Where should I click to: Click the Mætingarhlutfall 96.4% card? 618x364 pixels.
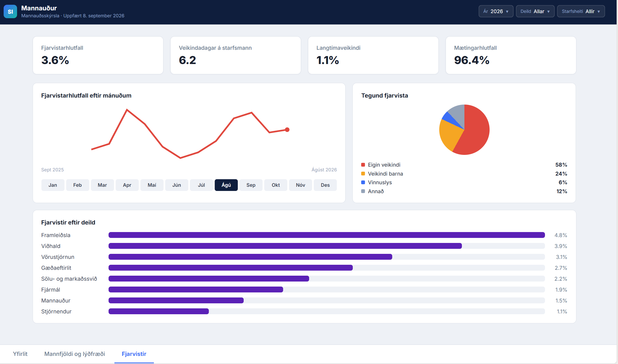[x=511, y=55]
